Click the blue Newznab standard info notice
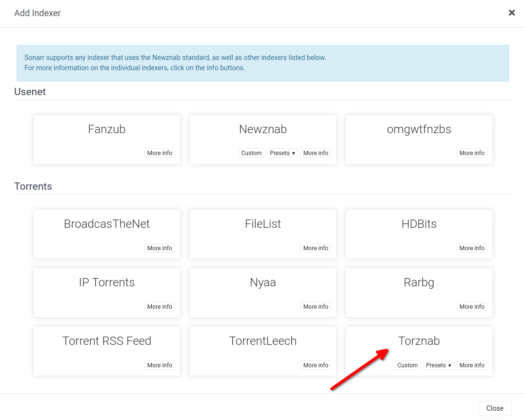The width and height of the screenshot is (524, 420). click(262, 63)
